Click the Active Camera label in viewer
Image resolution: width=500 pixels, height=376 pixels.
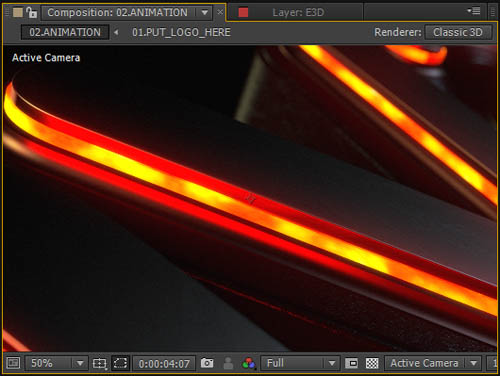click(x=46, y=58)
